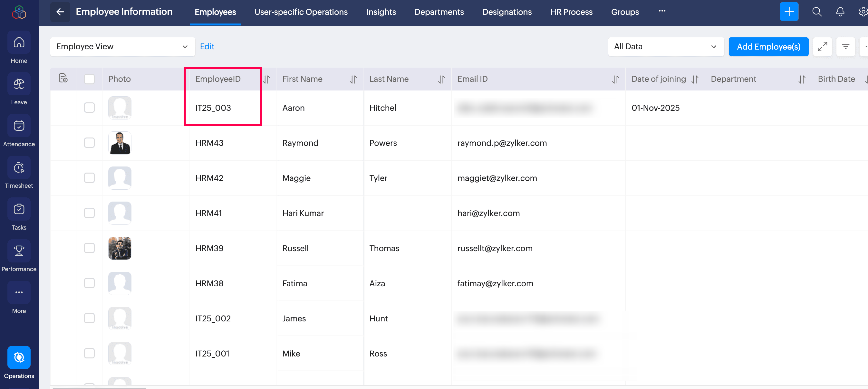This screenshot has height=389, width=868.
Task: Select the header select-all checkbox
Action: (x=89, y=79)
